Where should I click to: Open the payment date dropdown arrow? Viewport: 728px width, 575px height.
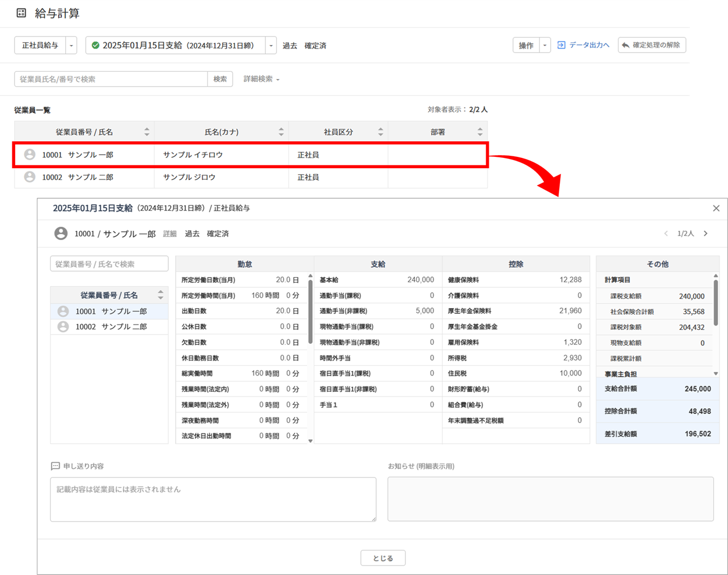271,45
